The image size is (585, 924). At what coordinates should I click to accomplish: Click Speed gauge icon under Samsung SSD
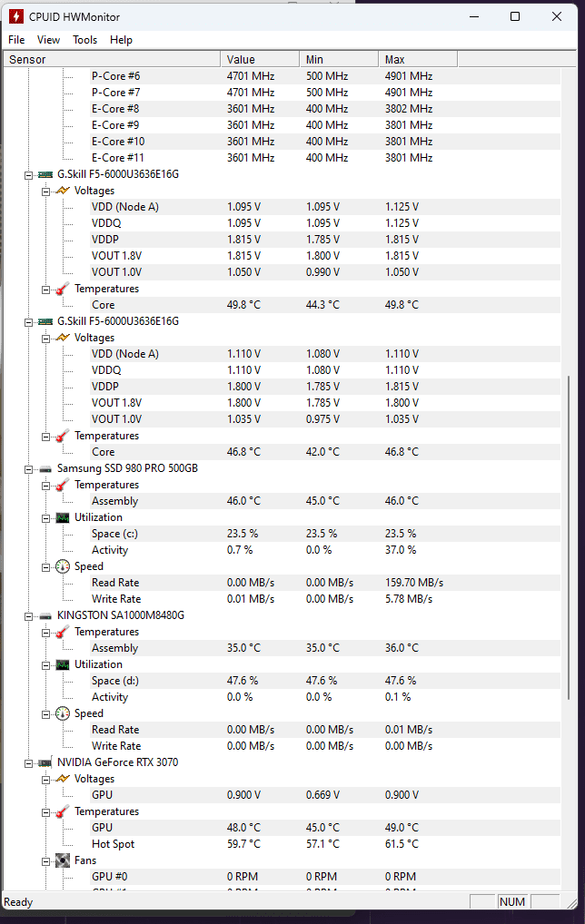(x=63, y=567)
